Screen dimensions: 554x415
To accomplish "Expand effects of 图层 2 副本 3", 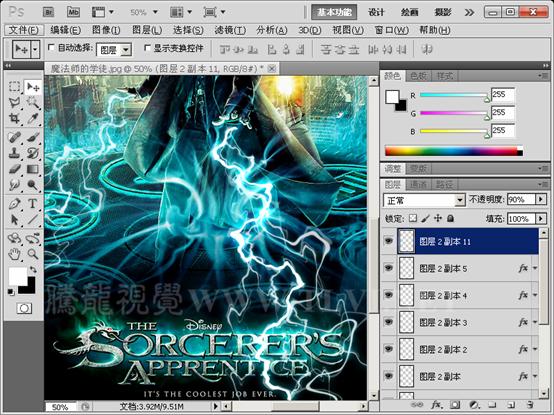I will [535, 322].
